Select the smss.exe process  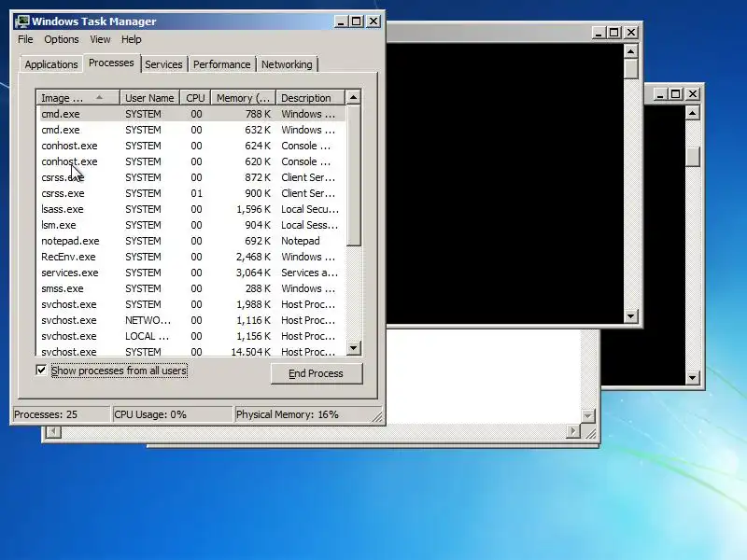[x=190, y=288]
